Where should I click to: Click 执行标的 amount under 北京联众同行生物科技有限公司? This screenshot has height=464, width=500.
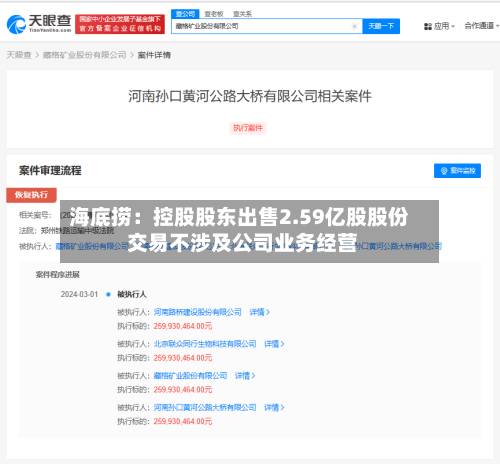click(183, 358)
